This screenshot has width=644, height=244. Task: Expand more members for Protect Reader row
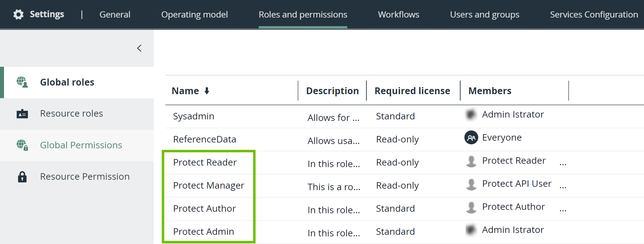click(x=563, y=164)
